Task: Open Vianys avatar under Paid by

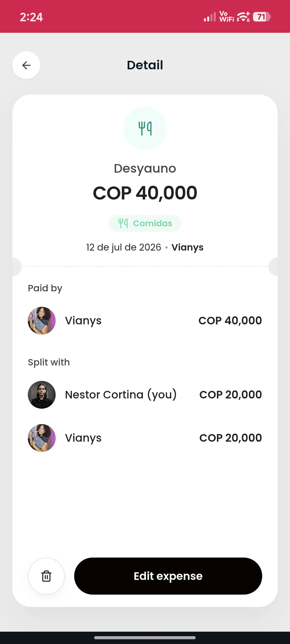Action: [x=42, y=321]
